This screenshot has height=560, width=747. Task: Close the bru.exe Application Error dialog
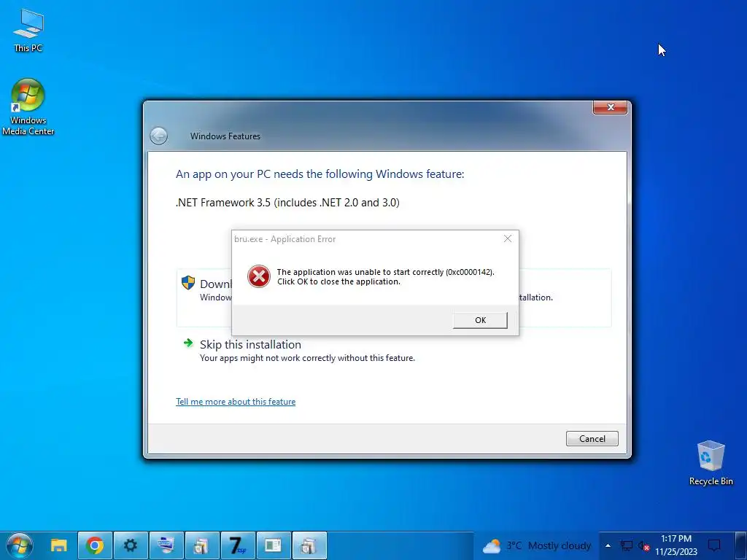[508, 238]
